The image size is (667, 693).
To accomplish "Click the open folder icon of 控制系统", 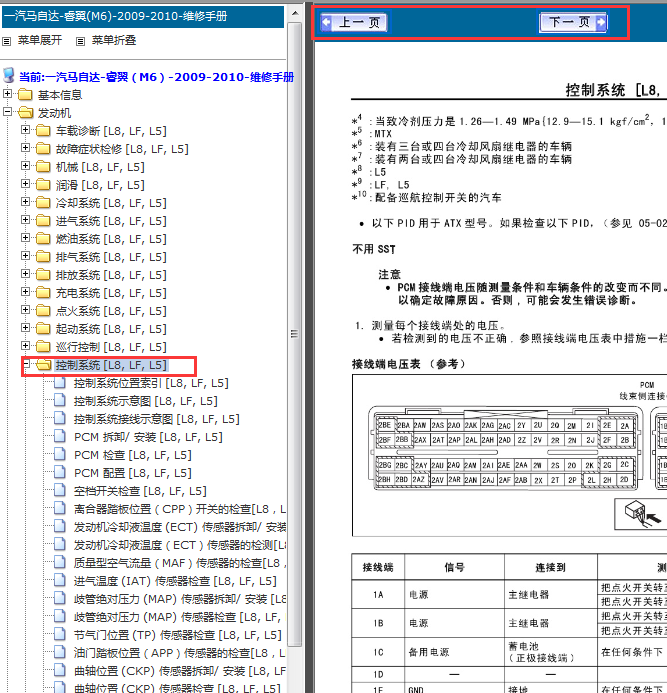I will 44,365.
